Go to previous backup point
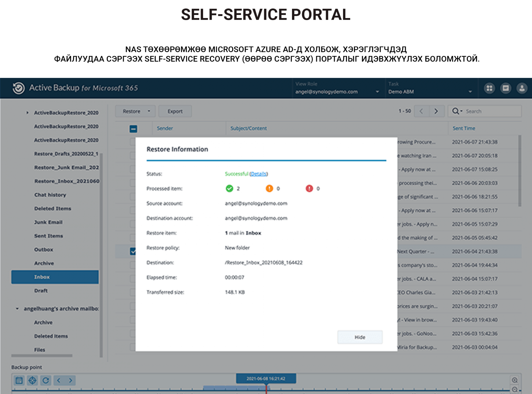 click(59, 380)
